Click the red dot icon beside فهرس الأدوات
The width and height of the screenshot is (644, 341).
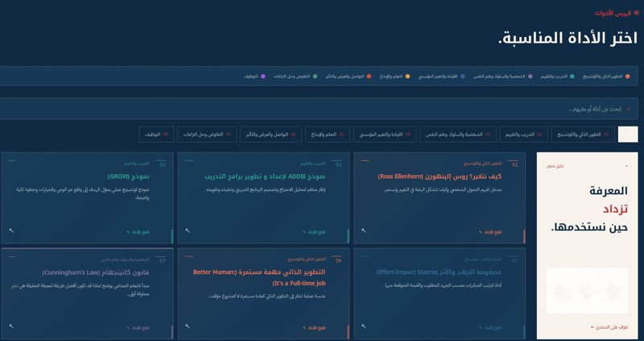click(636, 13)
